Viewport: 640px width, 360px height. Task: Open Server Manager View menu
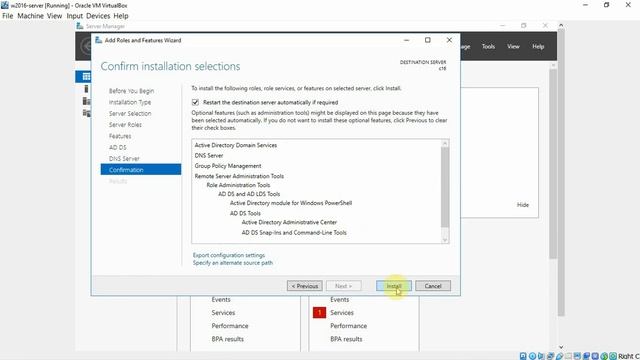point(513,47)
